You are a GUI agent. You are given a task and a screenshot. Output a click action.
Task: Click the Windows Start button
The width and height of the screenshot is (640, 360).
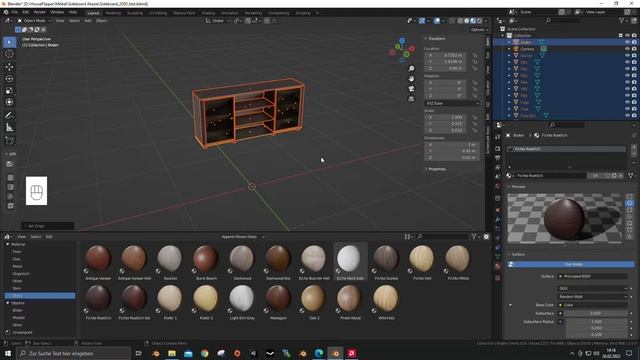pyautogui.click(x=8, y=353)
